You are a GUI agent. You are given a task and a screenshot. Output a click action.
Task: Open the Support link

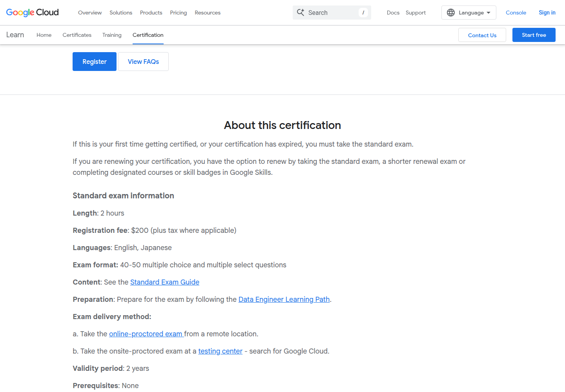tap(416, 13)
